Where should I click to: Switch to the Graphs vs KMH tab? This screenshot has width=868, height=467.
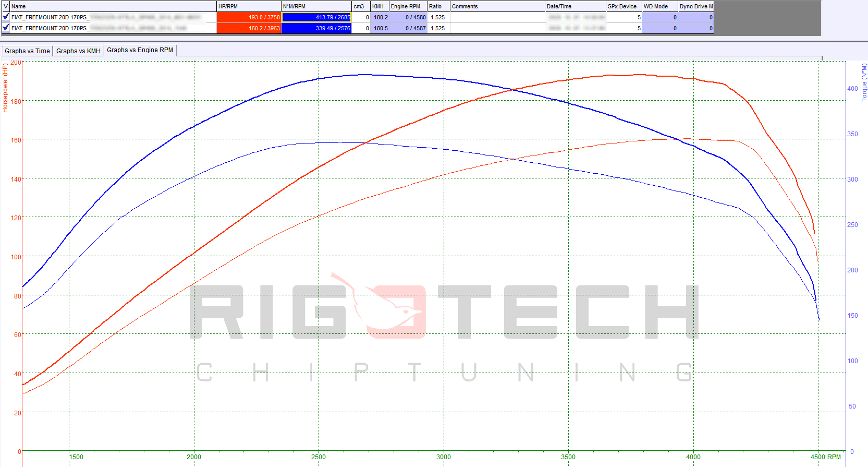click(78, 51)
